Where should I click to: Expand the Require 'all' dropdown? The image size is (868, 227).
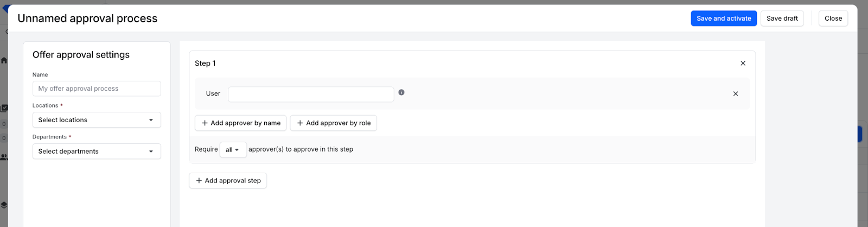tap(233, 150)
